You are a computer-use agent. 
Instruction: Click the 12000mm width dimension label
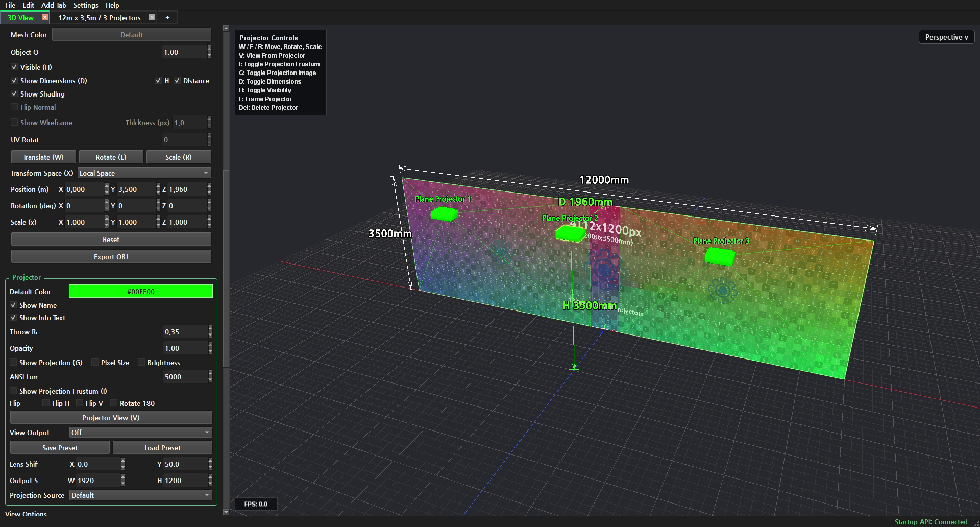pos(604,180)
